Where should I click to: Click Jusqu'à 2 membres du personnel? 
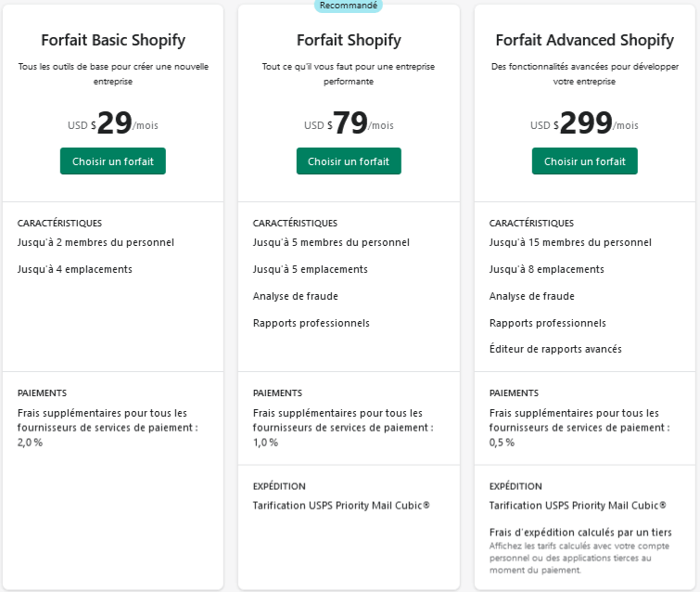pyautogui.click(x=95, y=243)
